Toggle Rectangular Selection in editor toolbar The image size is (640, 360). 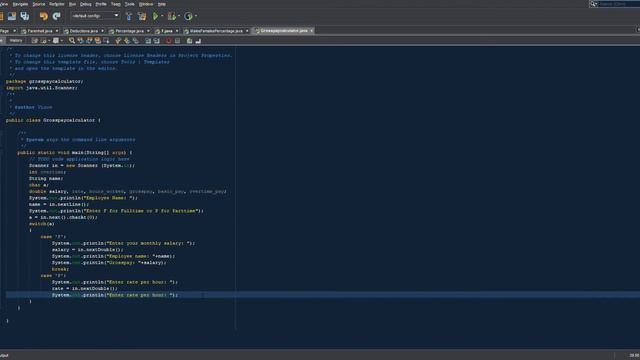coord(106,40)
